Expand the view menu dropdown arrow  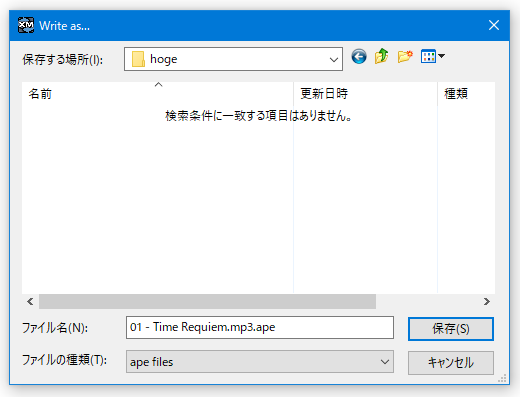441,56
